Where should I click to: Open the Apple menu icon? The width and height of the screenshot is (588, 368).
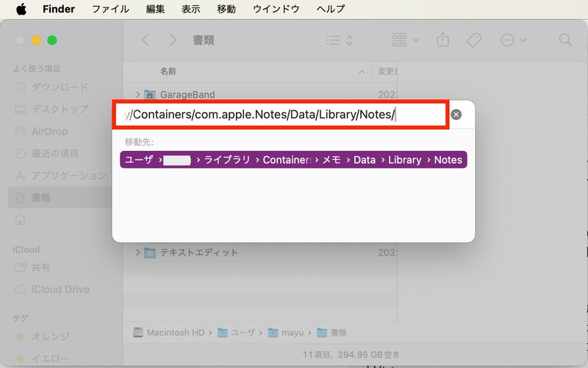tap(21, 9)
